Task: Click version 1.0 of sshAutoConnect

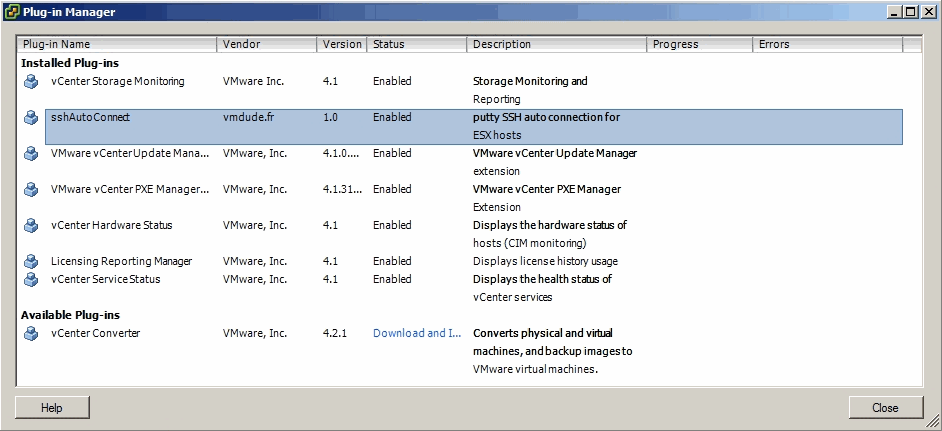Action: (330, 117)
